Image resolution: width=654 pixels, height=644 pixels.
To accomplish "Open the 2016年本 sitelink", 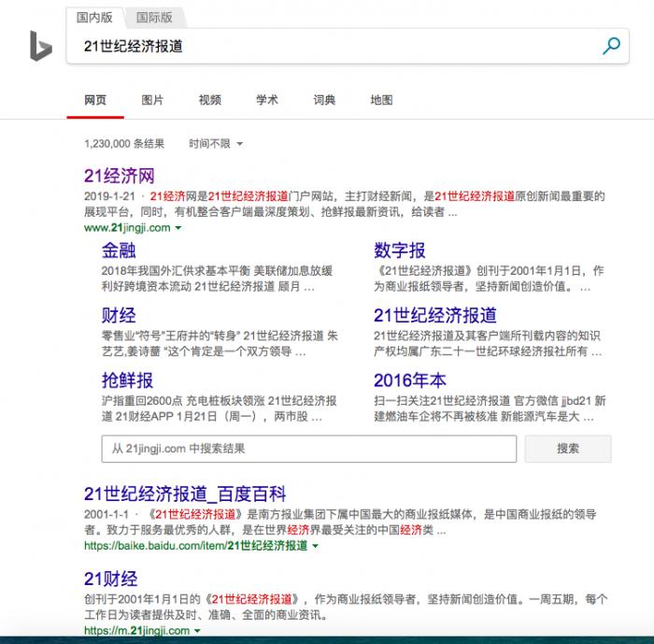I will (410, 380).
